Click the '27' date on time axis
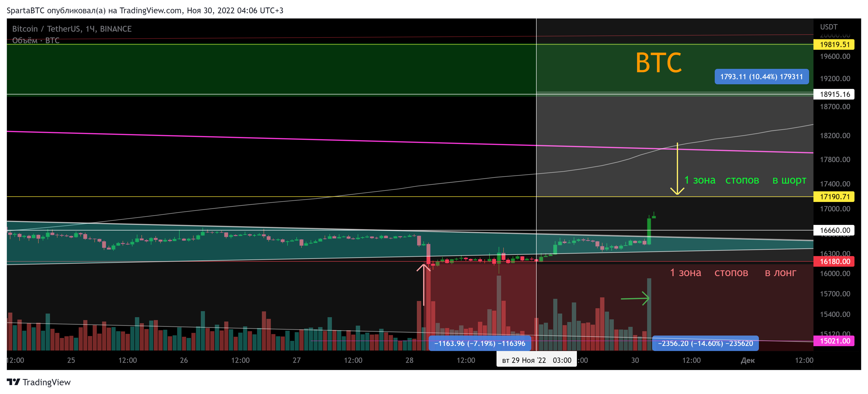This screenshot has height=394, width=868. coord(296,360)
